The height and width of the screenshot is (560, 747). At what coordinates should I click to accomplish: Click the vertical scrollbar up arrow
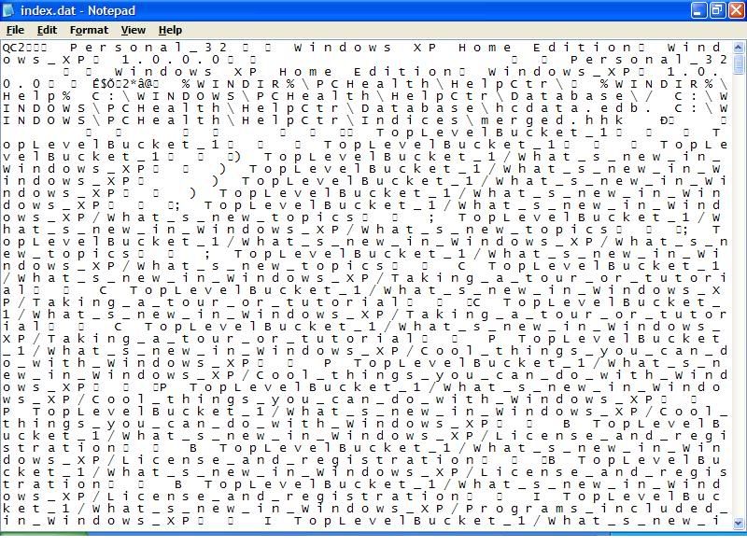click(x=739, y=48)
